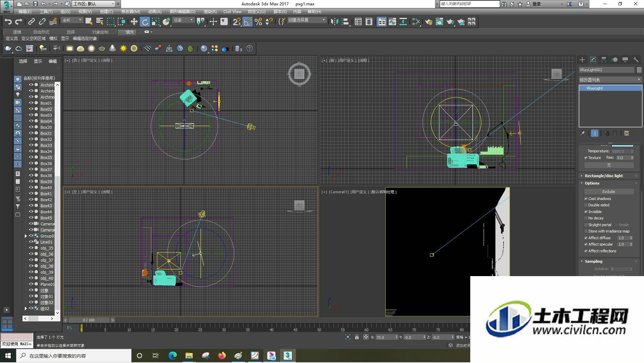Screen dimensions: 644x363
Task: Click the texture map slot button
Action: pos(609,165)
